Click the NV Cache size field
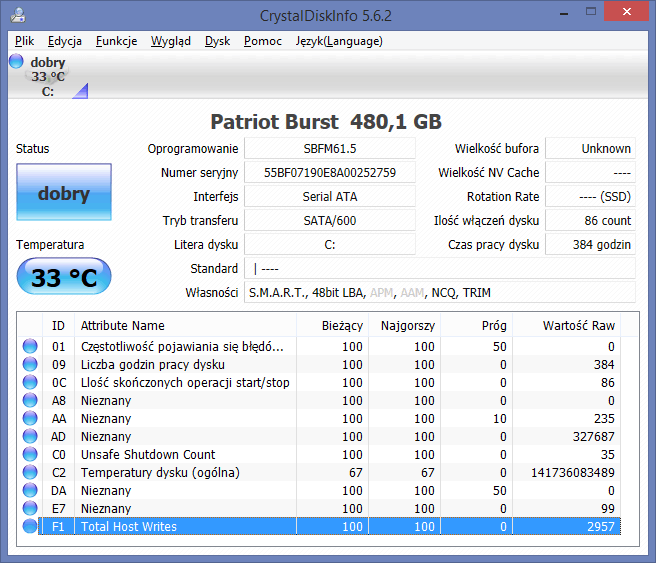The height and width of the screenshot is (563, 656). pyautogui.click(x=590, y=172)
